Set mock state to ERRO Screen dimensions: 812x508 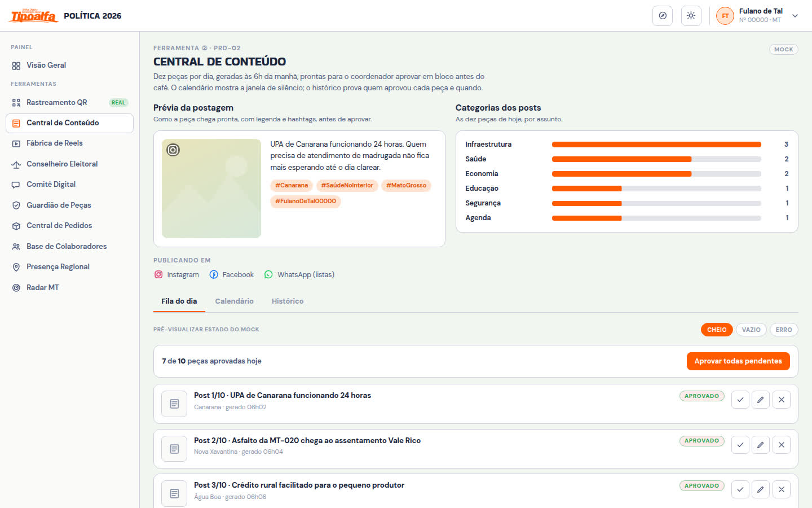click(x=784, y=330)
